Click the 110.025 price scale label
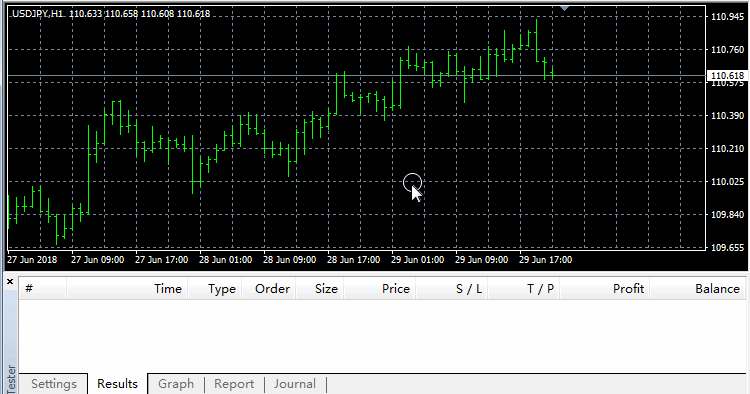 728,182
